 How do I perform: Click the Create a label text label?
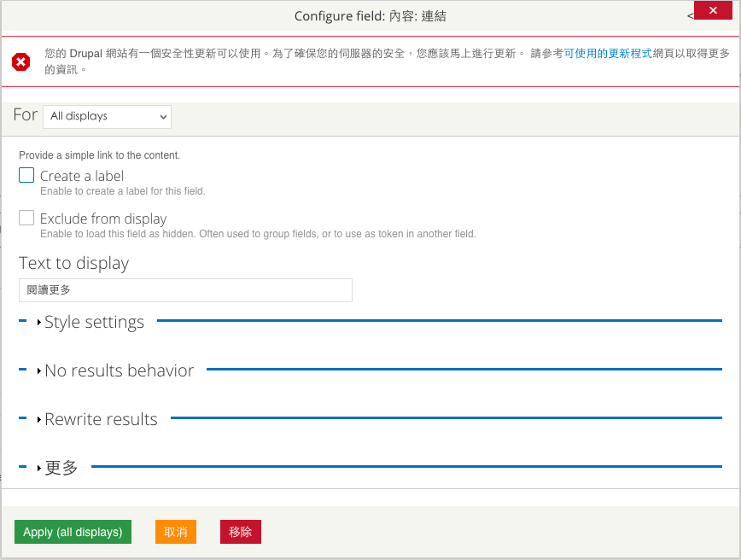82,176
